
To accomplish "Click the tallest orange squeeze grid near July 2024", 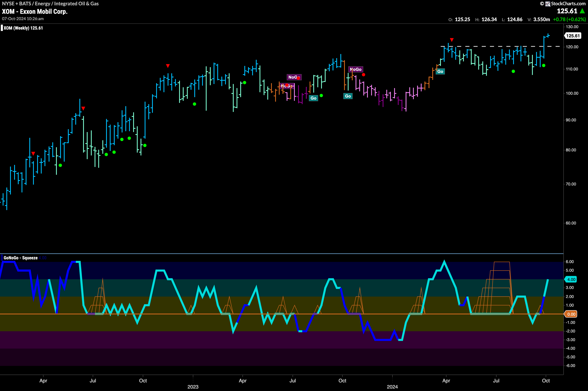I will [492, 287].
